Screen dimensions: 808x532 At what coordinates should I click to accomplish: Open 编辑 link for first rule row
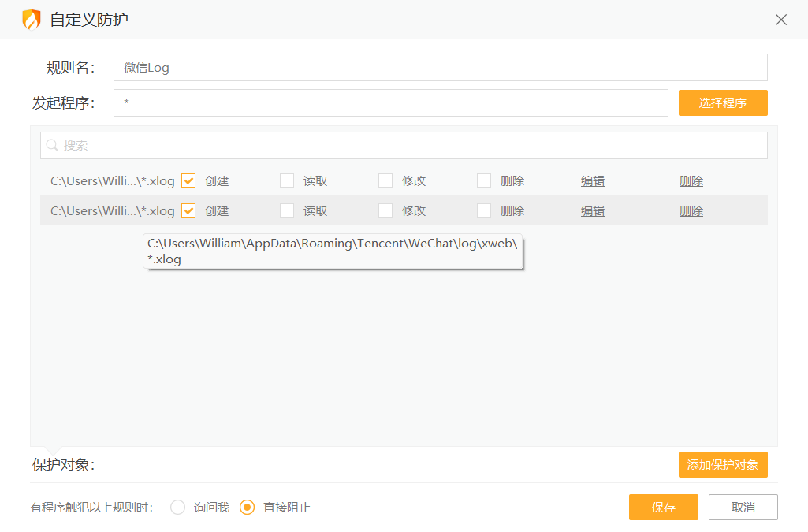click(593, 180)
